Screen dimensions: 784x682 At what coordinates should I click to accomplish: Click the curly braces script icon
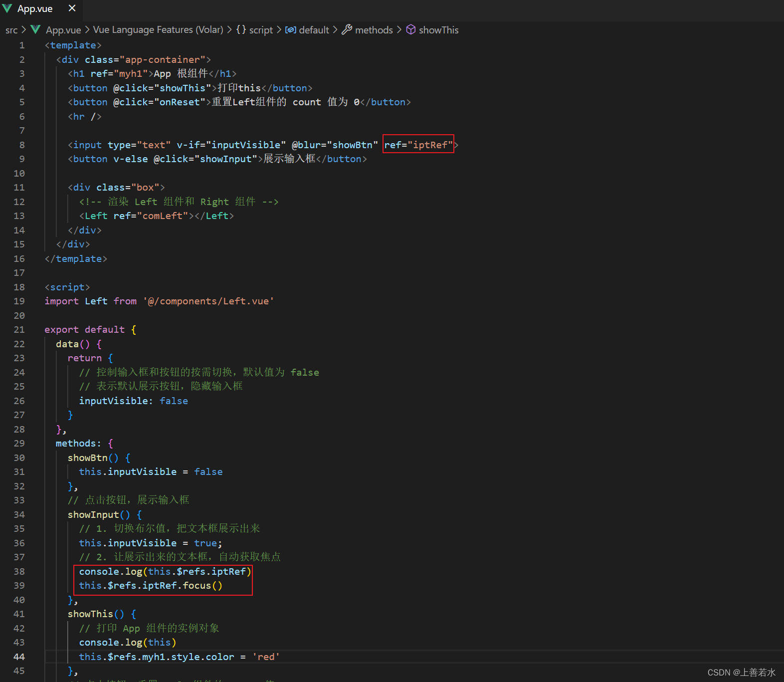(x=241, y=30)
